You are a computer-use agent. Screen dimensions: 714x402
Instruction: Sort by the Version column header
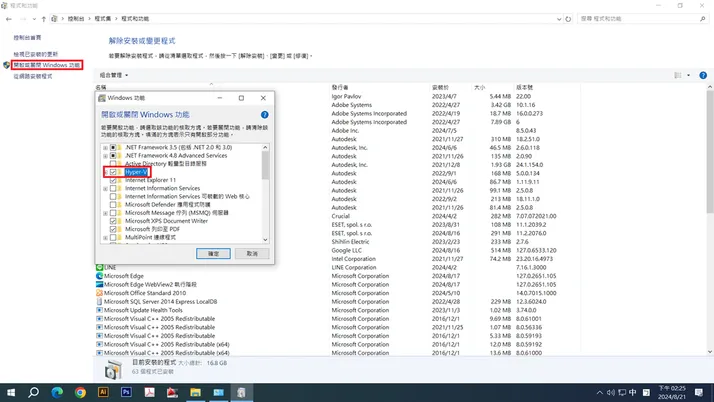pyautogui.click(x=524, y=87)
